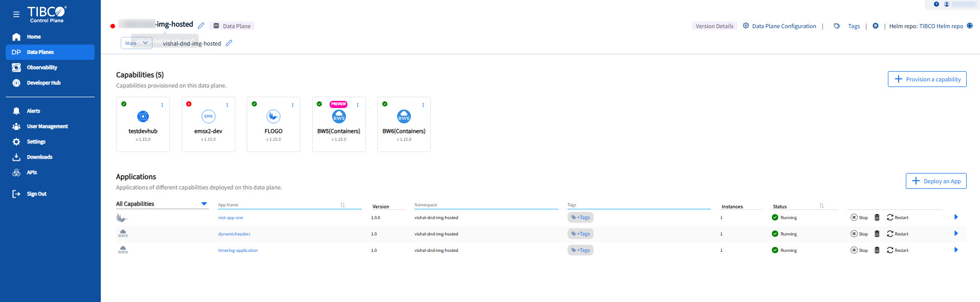
Task: Filter by Namespace input field
Action: [x=486, y=205]
